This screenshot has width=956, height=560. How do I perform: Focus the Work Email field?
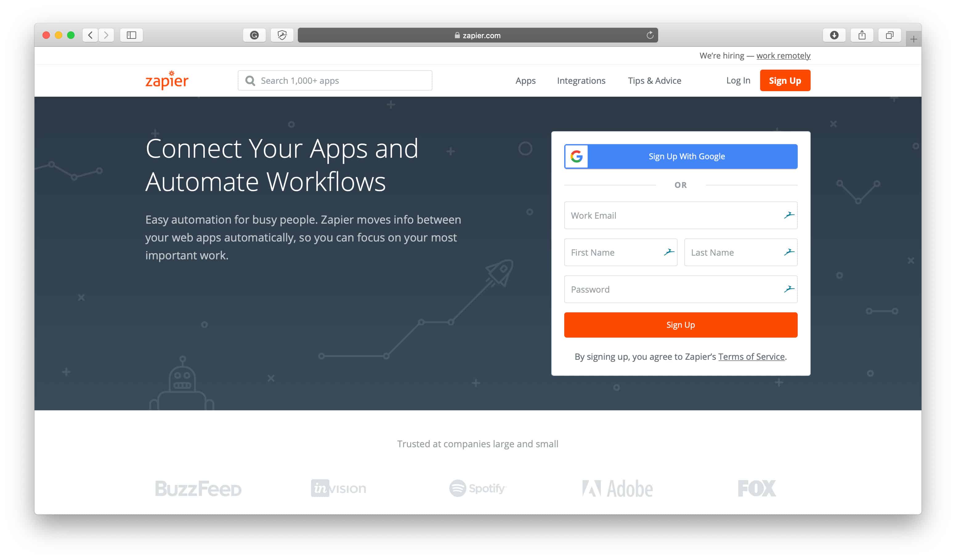(x=681, y=215)
